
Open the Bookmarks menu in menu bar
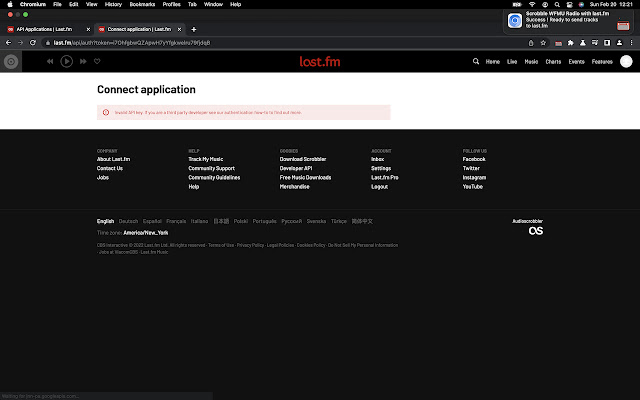pyautogui.click(x=142, y=4)
